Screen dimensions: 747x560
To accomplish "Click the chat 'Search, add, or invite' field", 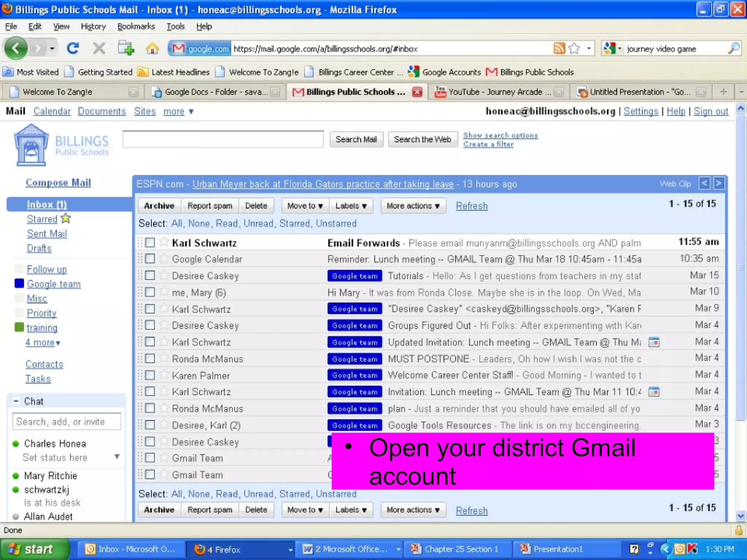I will click(67, 421).
